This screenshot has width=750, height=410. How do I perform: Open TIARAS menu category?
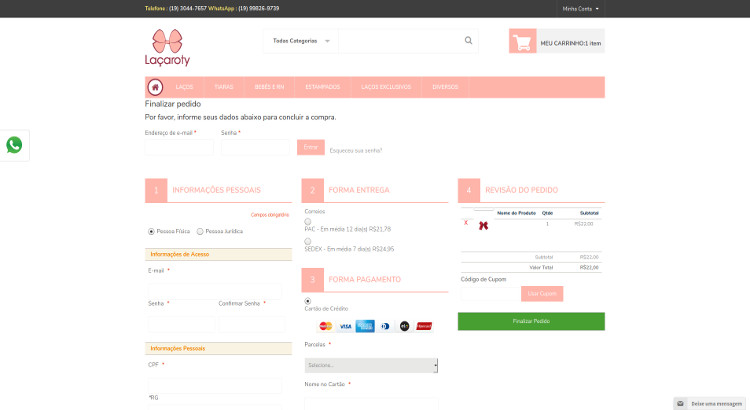coord(223,87)
